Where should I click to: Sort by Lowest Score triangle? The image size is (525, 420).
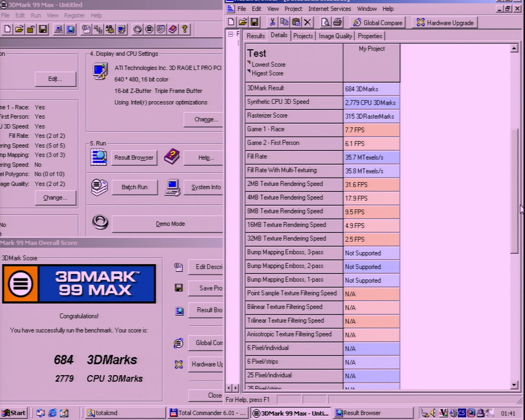pyautogui.click(x=249, y=63)
